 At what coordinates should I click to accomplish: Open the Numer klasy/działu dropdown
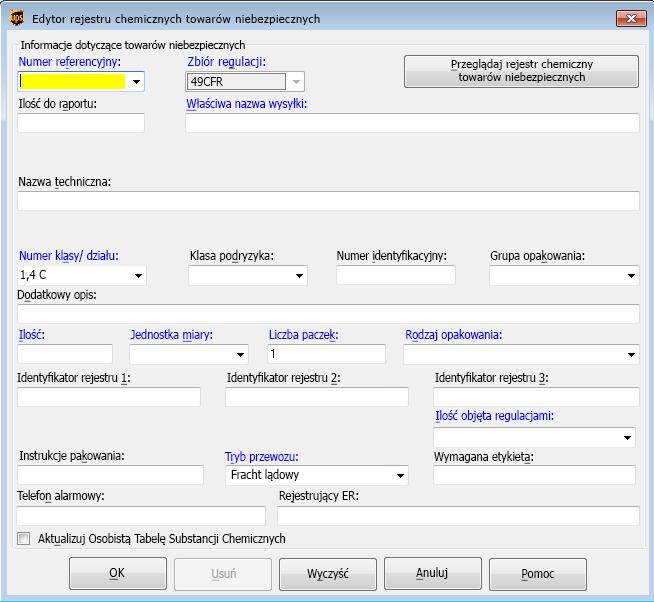pyautogui.click(x=138, y=275)
